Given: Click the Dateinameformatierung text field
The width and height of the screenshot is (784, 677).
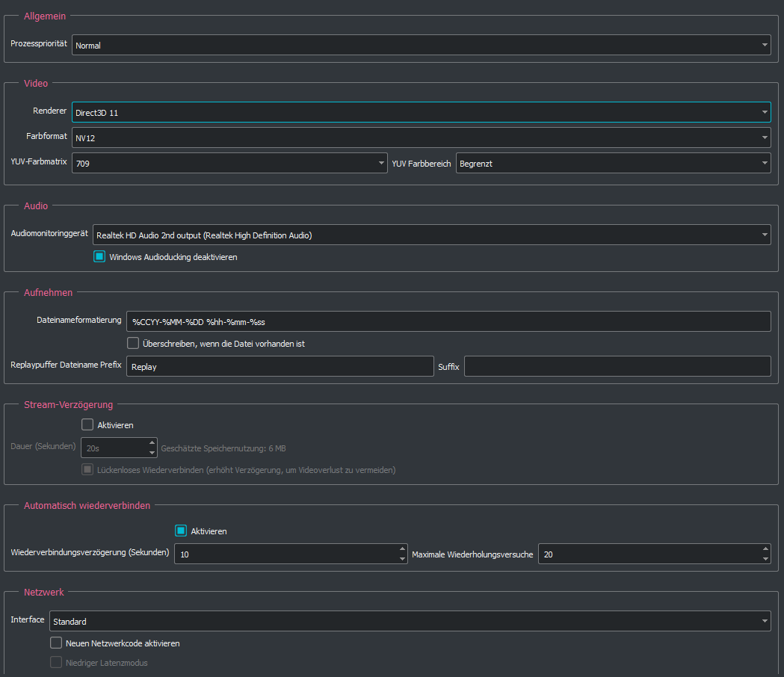Looking at the screenshot, I should [448, 321].
